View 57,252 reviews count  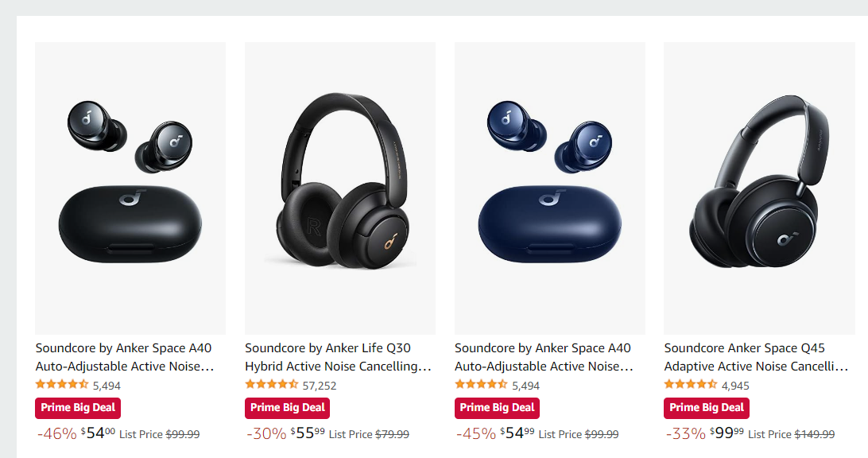pyautogui.click(x=320, y=386)
